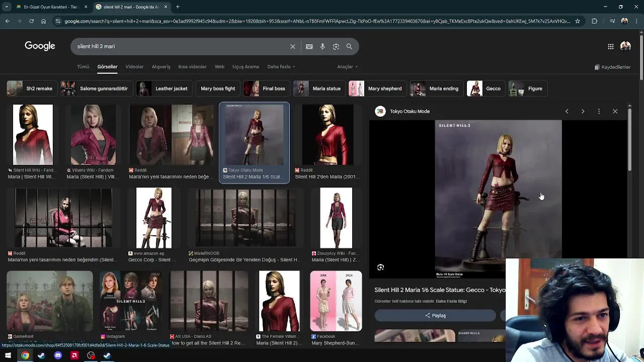
Task: Click the Paylaş share button
Action: pos(435,315)
